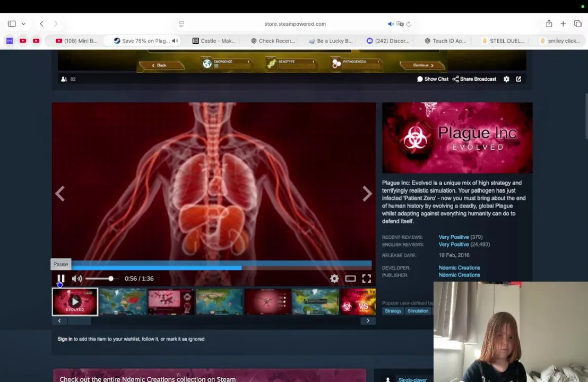Open the world map with red infection thumbnail
The image size is (588, 382).
pyautogui.click(x=123, y=301)
